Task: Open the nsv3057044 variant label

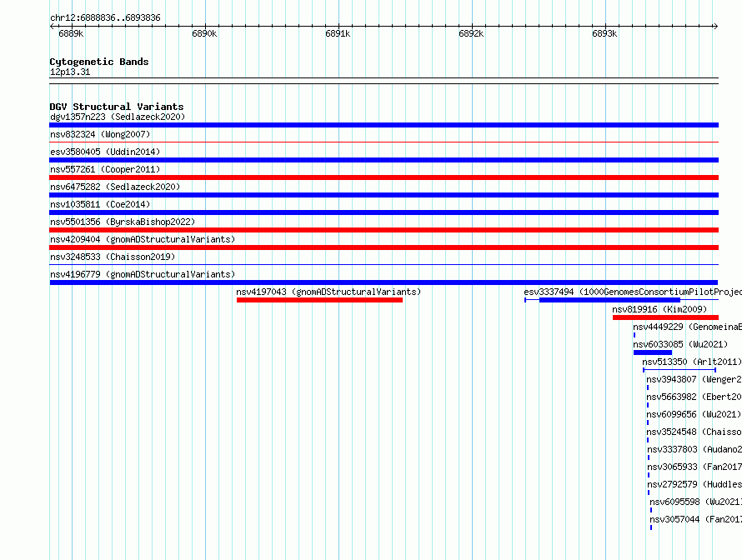Action: coord(695,519)
